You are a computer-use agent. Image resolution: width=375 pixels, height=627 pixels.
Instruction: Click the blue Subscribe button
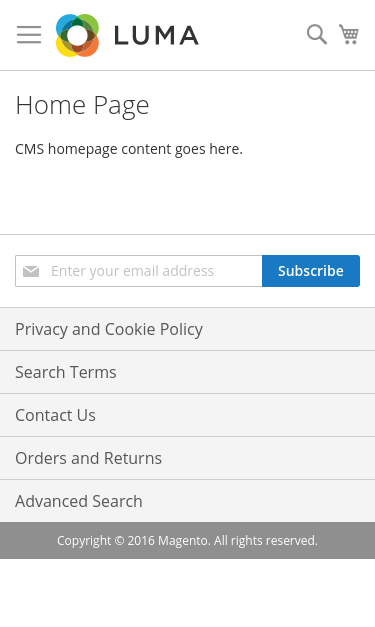coord(311,271)
